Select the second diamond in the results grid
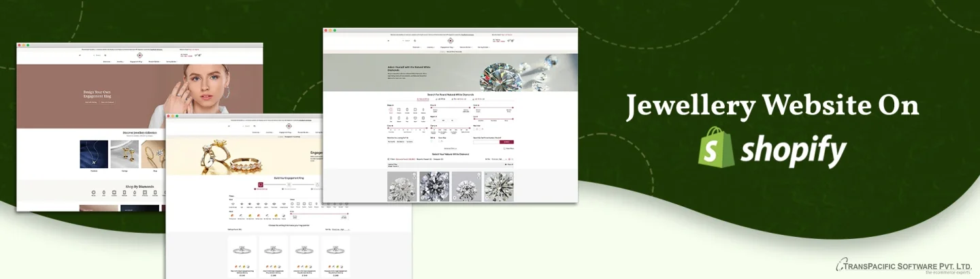This screenshot has height=279, width=980. coord(434,186)
